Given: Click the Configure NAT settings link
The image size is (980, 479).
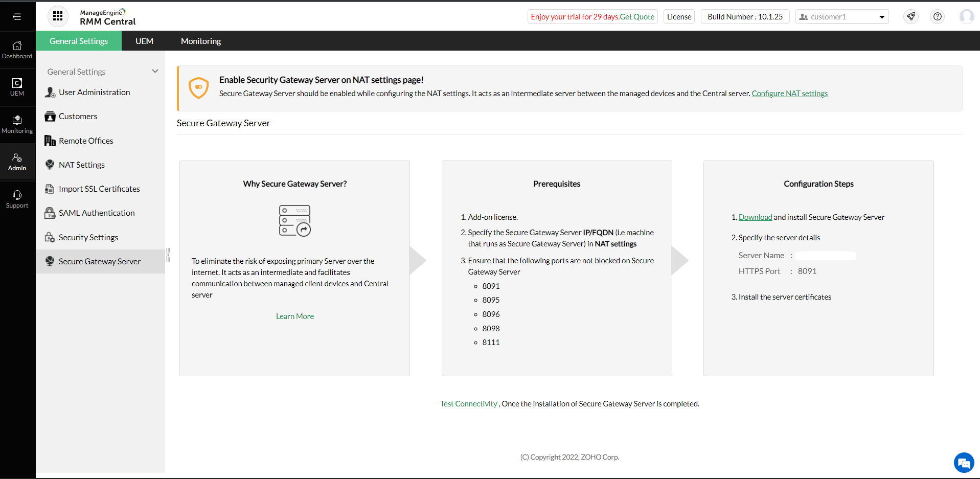Looking at the screenshot, I should tap(789, 93).
